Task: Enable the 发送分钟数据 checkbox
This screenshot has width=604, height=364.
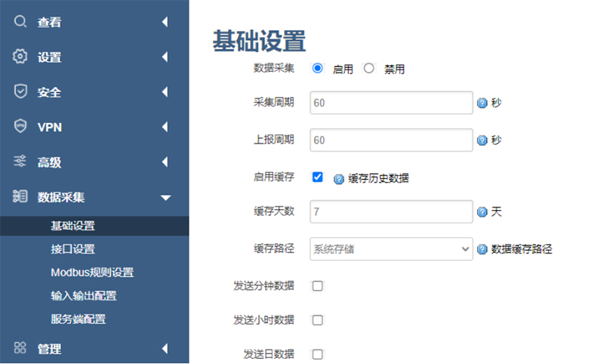Action: tap(317, 285)
